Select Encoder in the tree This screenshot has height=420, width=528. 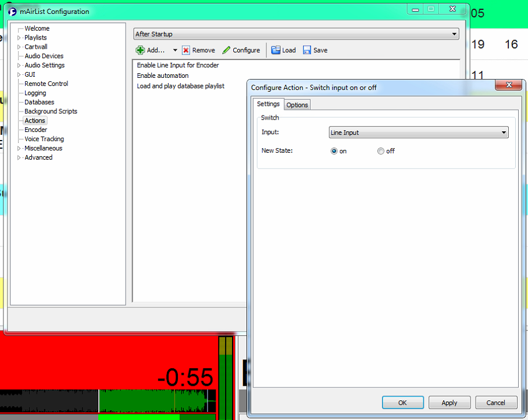35,130
